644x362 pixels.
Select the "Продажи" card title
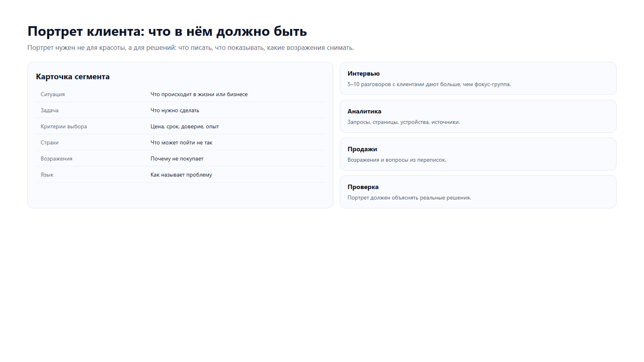(x=362, y=149)
